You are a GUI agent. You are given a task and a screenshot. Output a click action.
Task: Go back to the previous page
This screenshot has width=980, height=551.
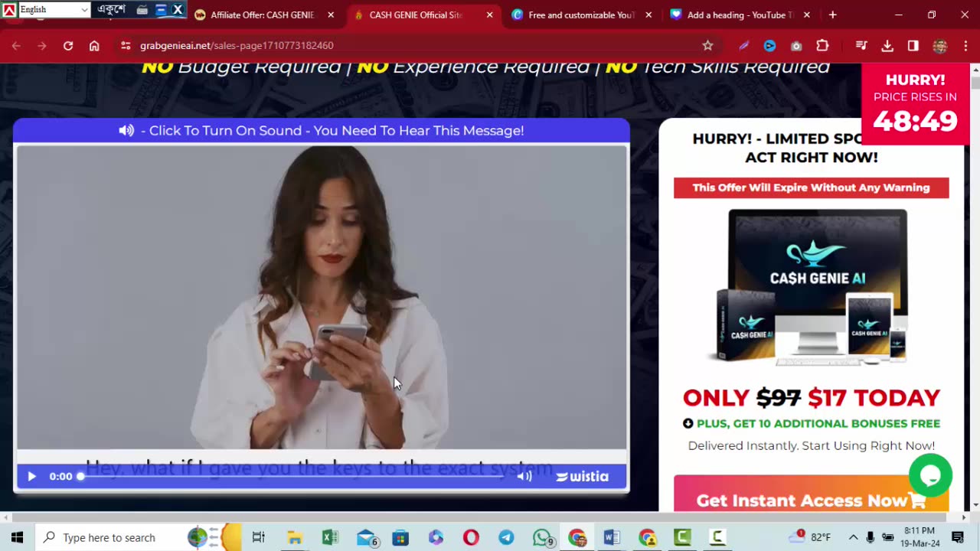[x=16, y=46]
